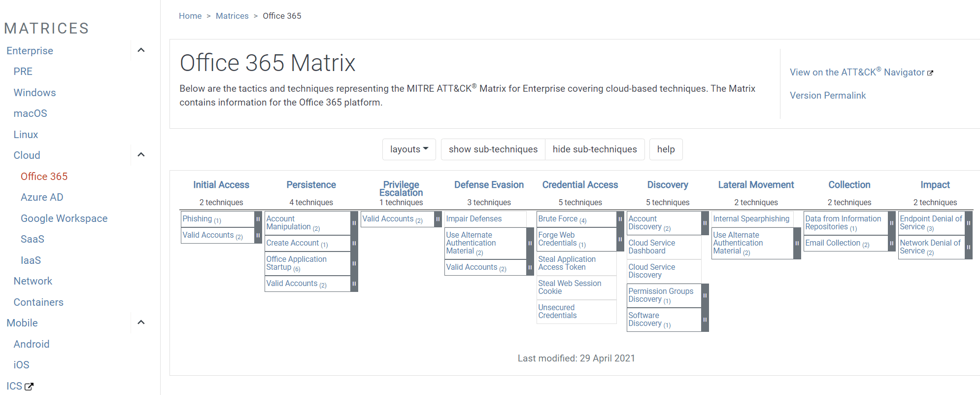Open the Defense Evasion tactic header
The width and height of the screenshot is (980, 395).
click(x=489, y=185)
